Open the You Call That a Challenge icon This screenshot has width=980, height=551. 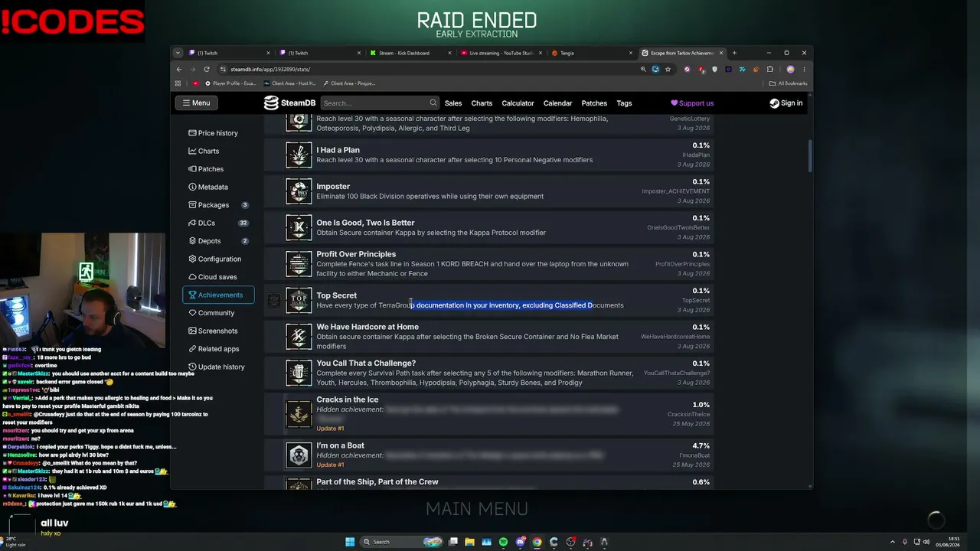tap(299, 373)
